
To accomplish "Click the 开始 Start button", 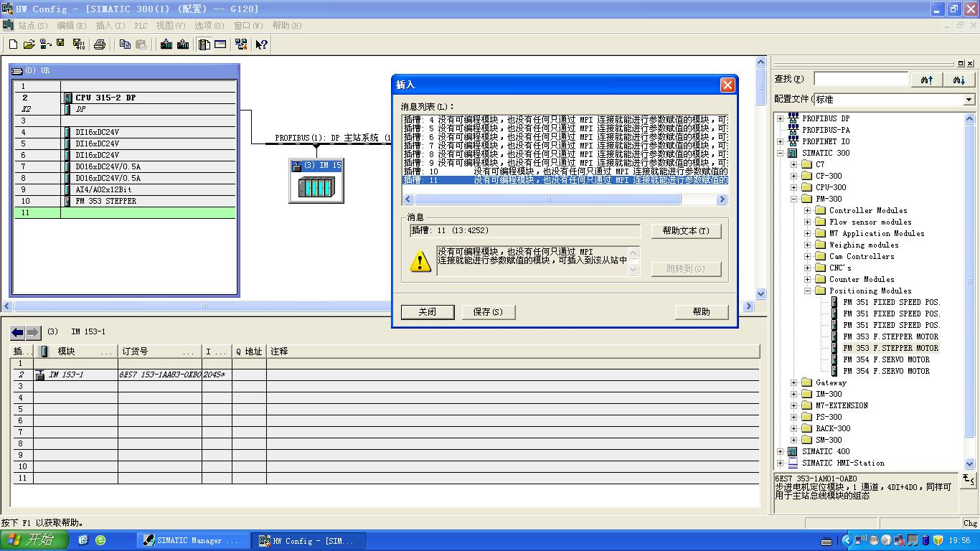I will coord(34,540).
